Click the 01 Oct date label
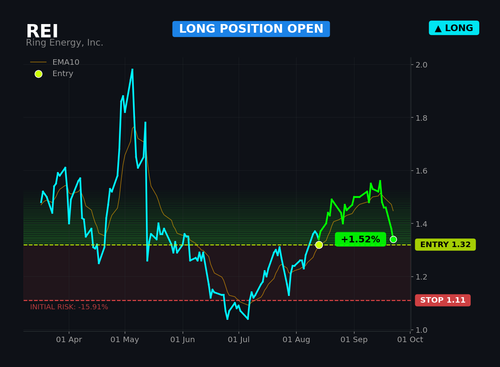 point(410,340)
